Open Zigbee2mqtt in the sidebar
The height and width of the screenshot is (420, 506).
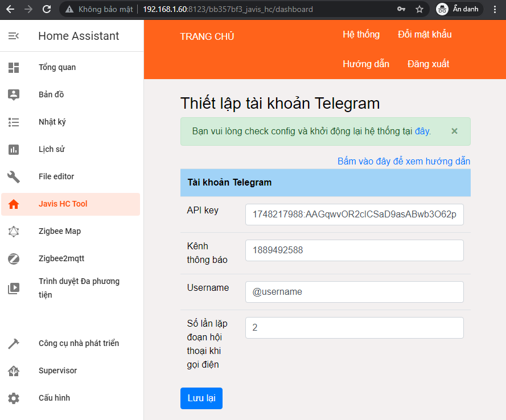(x=71, y=259)
